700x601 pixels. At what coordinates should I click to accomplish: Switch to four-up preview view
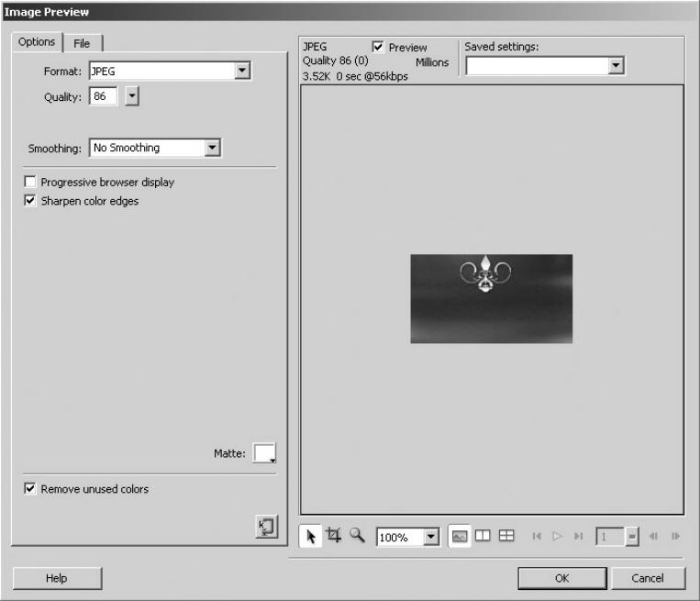pos(506,535)
